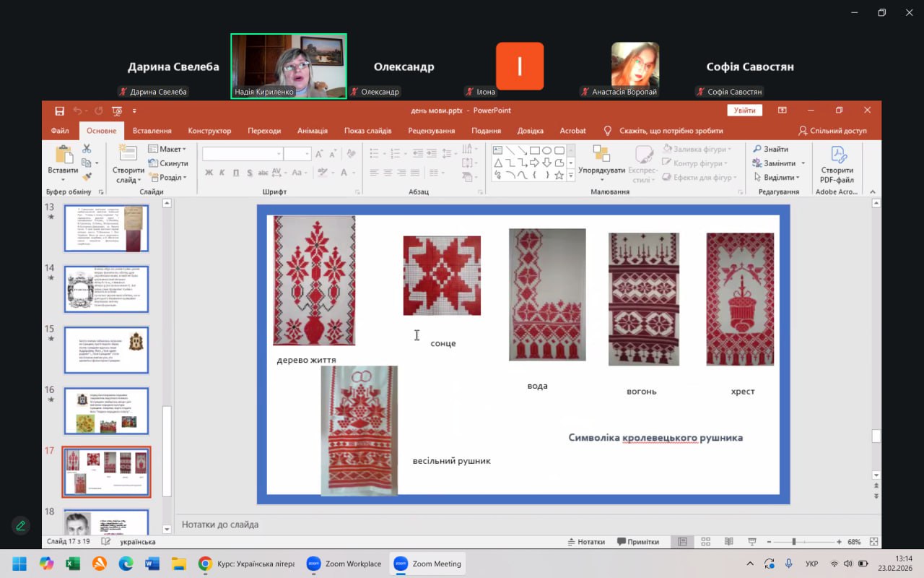Toggle Normal view button in status bar
924x578 pixels.
coord(682,542)
